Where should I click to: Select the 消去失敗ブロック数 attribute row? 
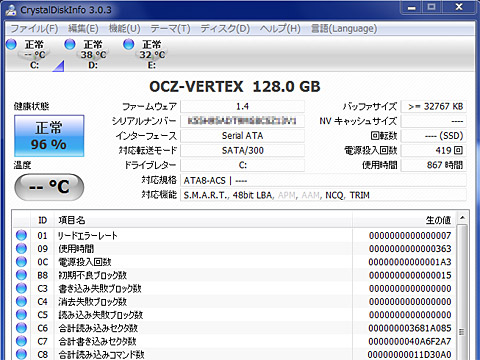pos(235,302)
